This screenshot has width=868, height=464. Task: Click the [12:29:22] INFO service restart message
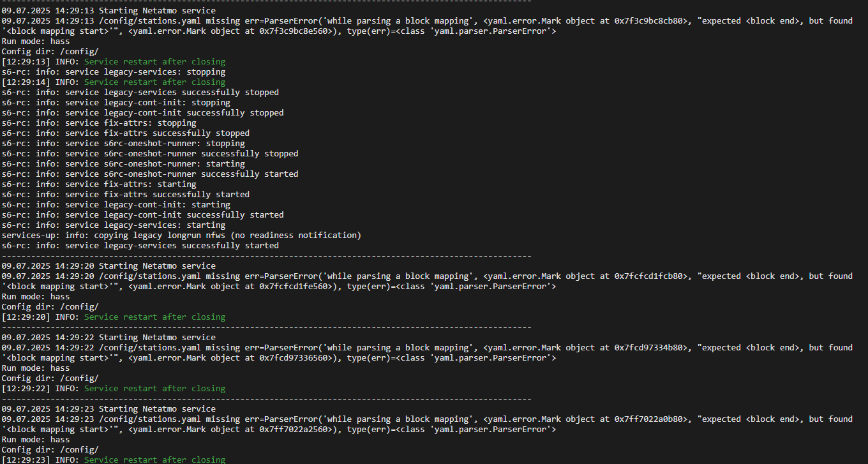(114, 389)
